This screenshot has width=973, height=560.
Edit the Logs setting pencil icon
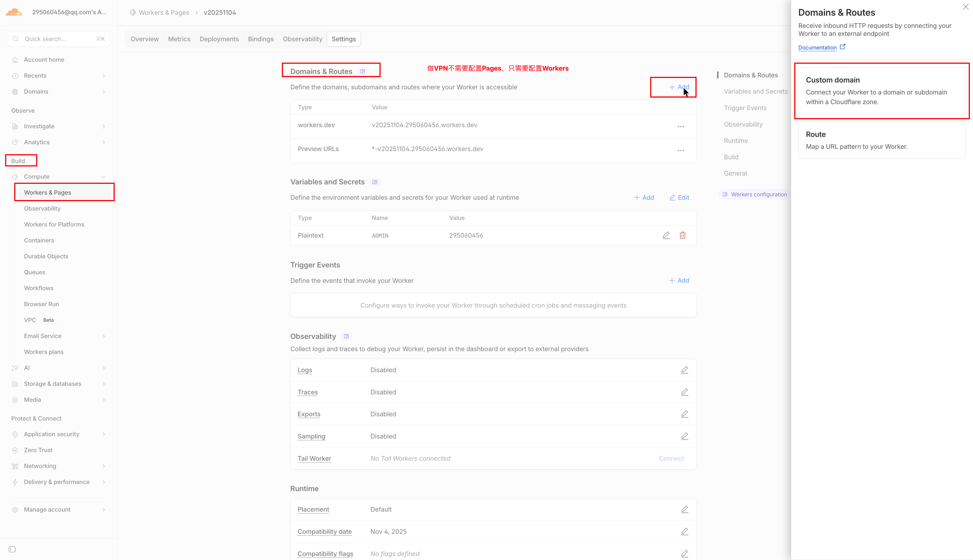(x=685, y=370)
